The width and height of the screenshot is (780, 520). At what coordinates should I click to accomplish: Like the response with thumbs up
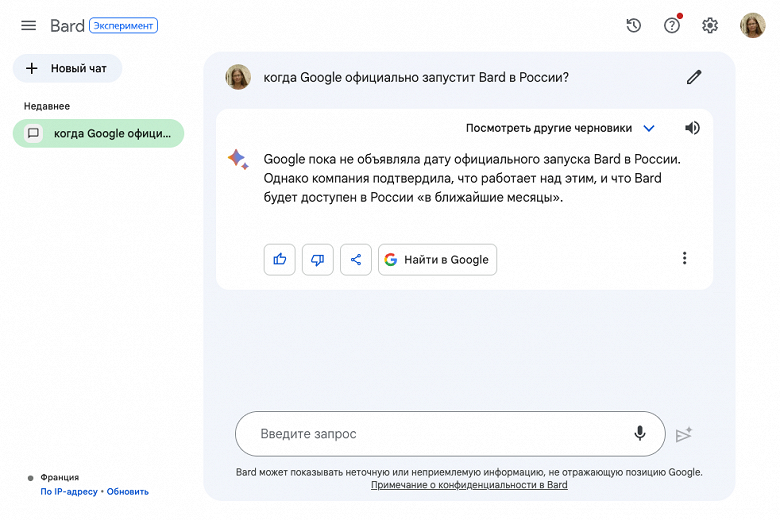tap(280, 259)
